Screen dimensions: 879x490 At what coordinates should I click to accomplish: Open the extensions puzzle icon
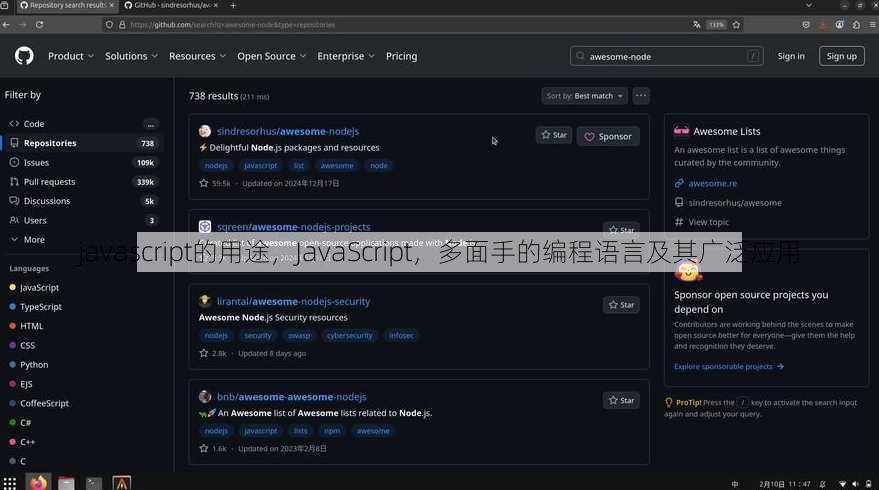(x=856, y=25)
